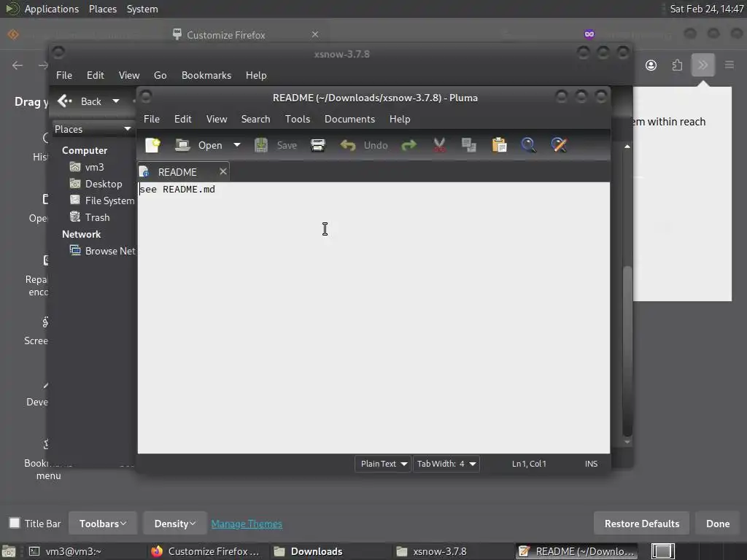747x560 pixels.
Task: Open the file manager Bookmarks menu
Action: tap(206, 75)
